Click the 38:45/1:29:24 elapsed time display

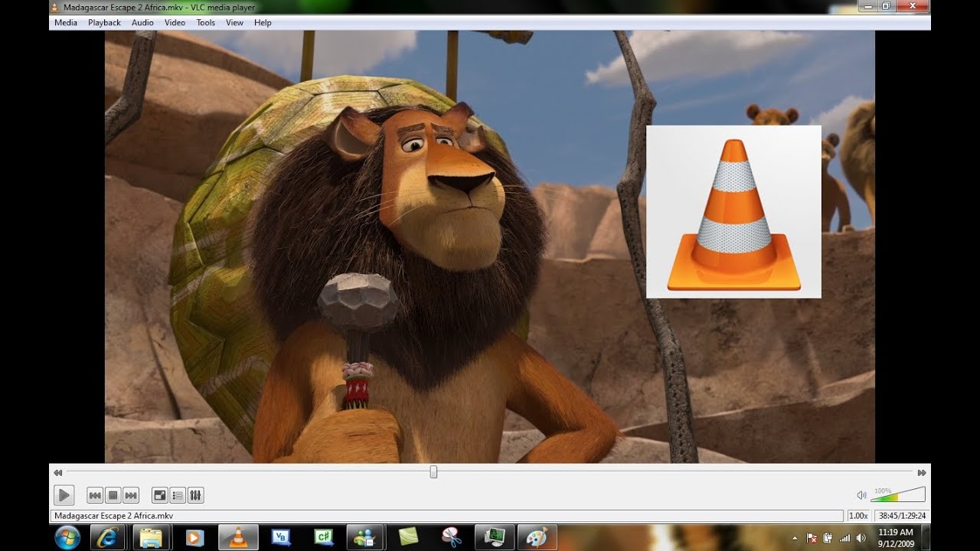click(x=903, y=516)
